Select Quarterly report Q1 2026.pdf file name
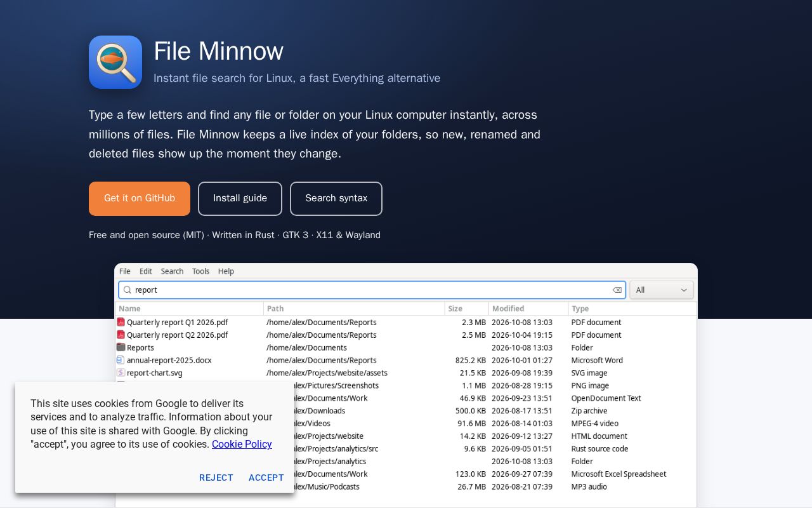This screenshot has height=508, width=812. [x=177, y=322]
